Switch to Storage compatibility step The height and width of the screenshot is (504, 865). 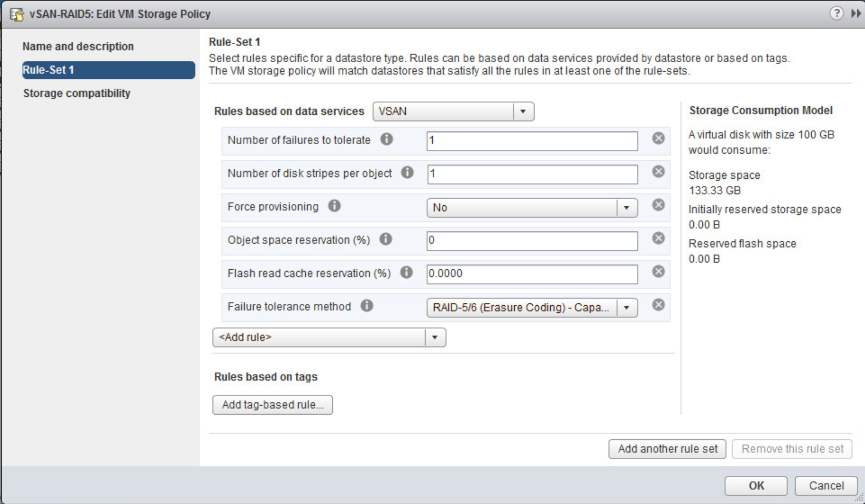[77, 93]
